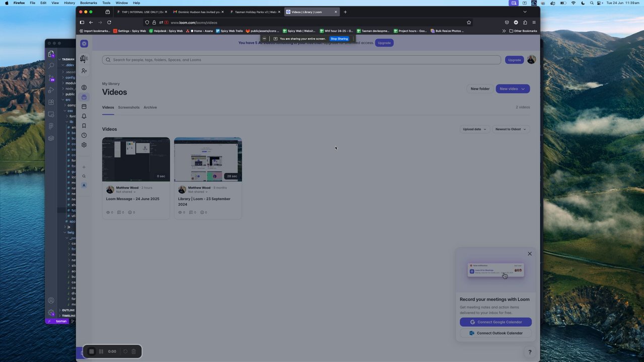Switch to the Videos tab
Screen dimensions: 644x362
[x=108, y=107]
